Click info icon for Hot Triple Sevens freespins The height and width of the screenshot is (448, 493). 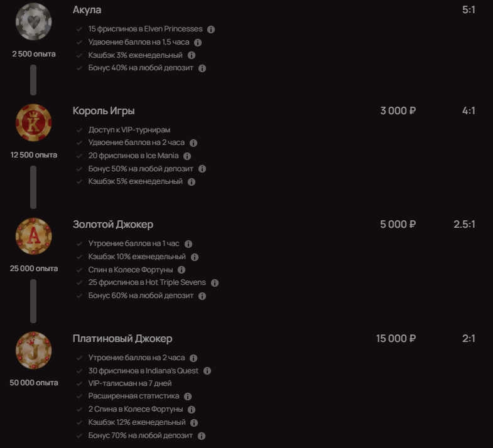tap(215, 283)
